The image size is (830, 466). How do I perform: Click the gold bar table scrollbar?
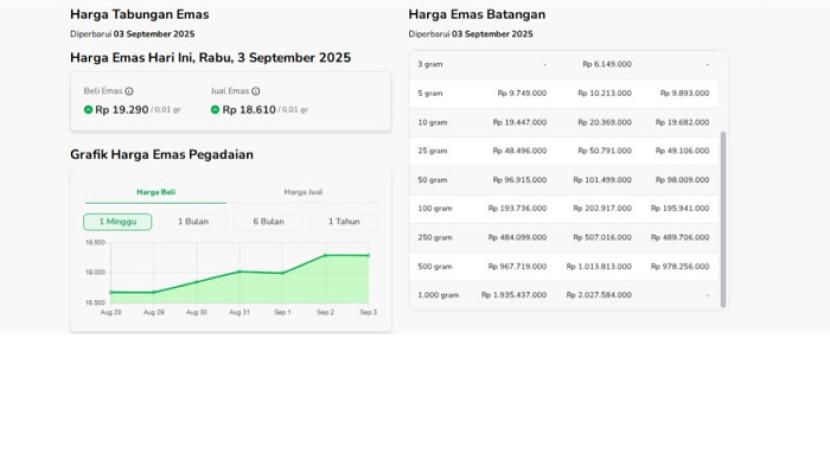coord(723,218)
